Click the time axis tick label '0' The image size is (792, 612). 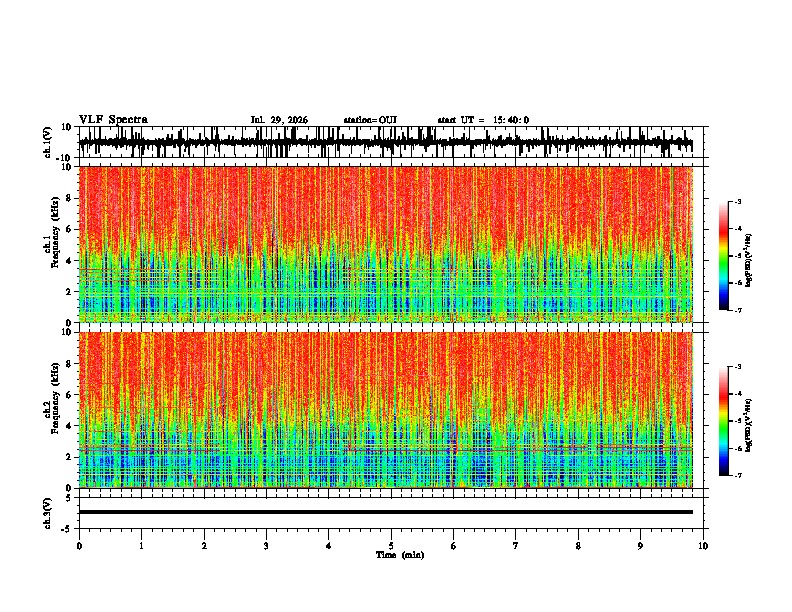point(79,546)
